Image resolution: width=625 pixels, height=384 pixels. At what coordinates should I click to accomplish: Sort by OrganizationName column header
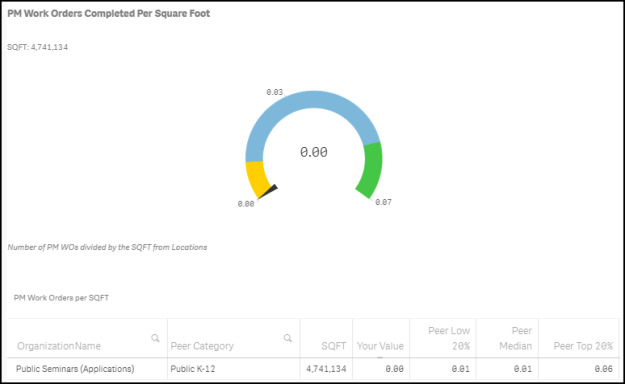tap(59, 346)
